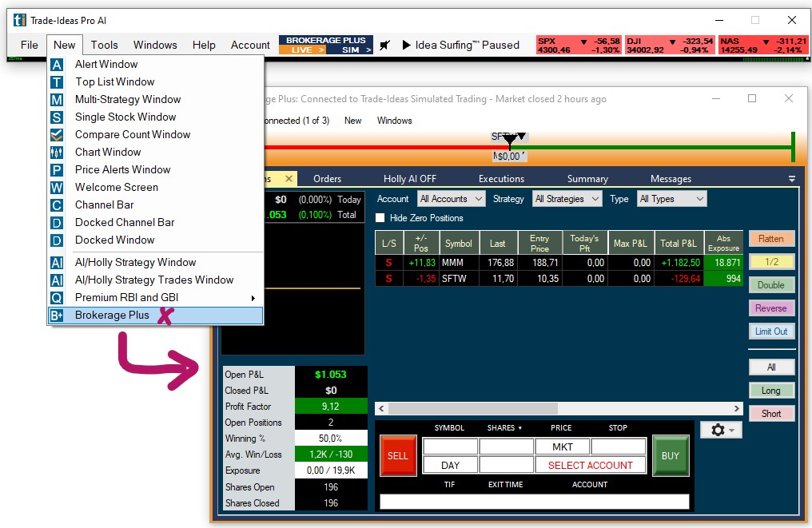Switch to the Holly AI OFF tab
Screen dimensions: 812x528
coord(410,179)
